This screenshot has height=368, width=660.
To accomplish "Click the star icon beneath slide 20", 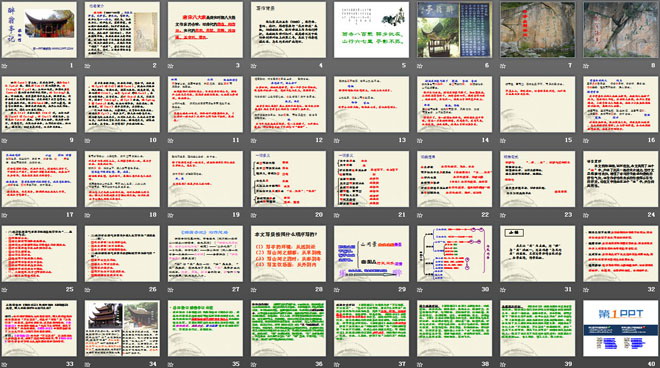I will pos(254,215).
